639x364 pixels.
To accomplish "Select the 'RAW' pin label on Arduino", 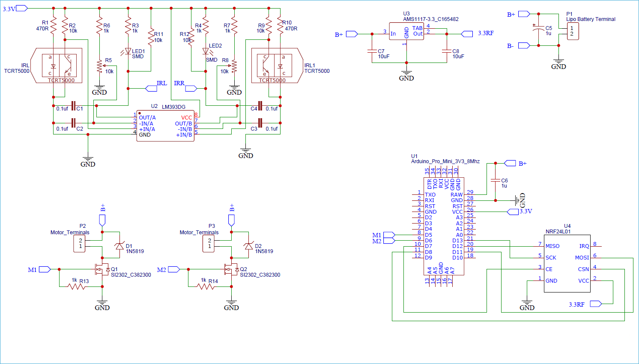I will [457, 195].
